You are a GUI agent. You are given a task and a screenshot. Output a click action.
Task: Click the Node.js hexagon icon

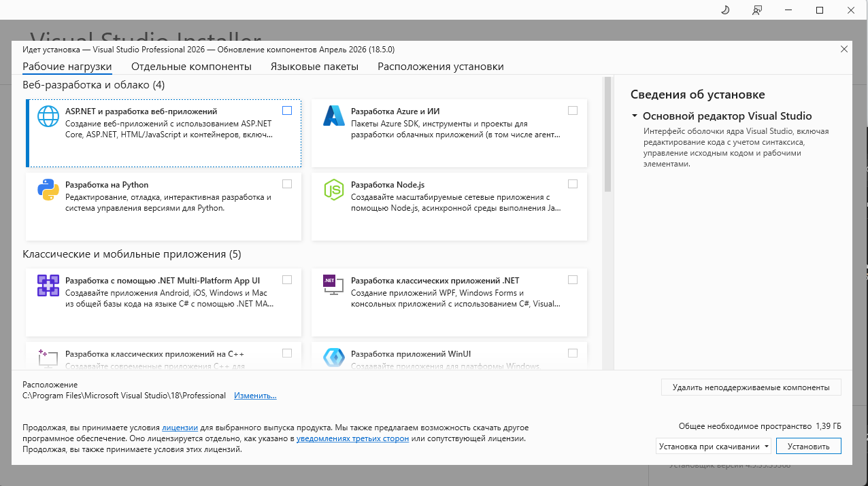coord(334,190)
